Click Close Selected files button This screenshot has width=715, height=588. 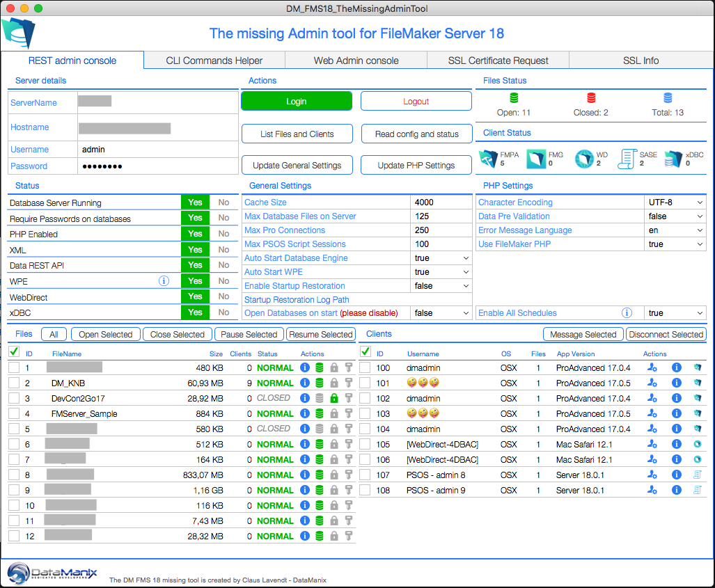tap(178, 334)
